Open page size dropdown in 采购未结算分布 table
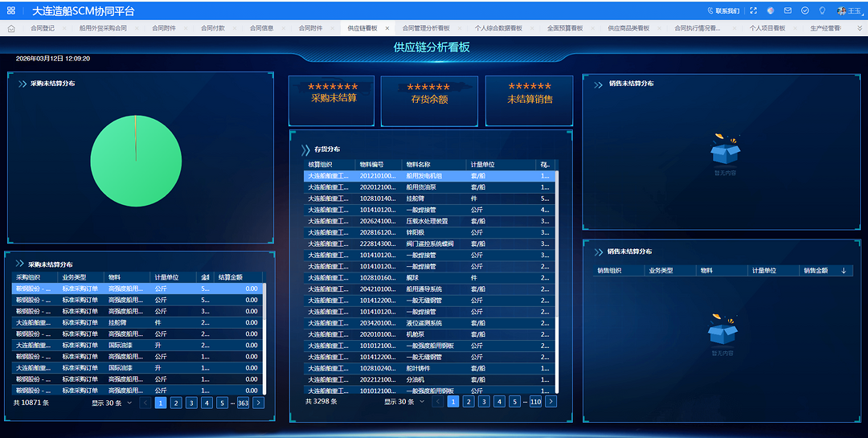 pyautogui.click(x=112, y=403)
